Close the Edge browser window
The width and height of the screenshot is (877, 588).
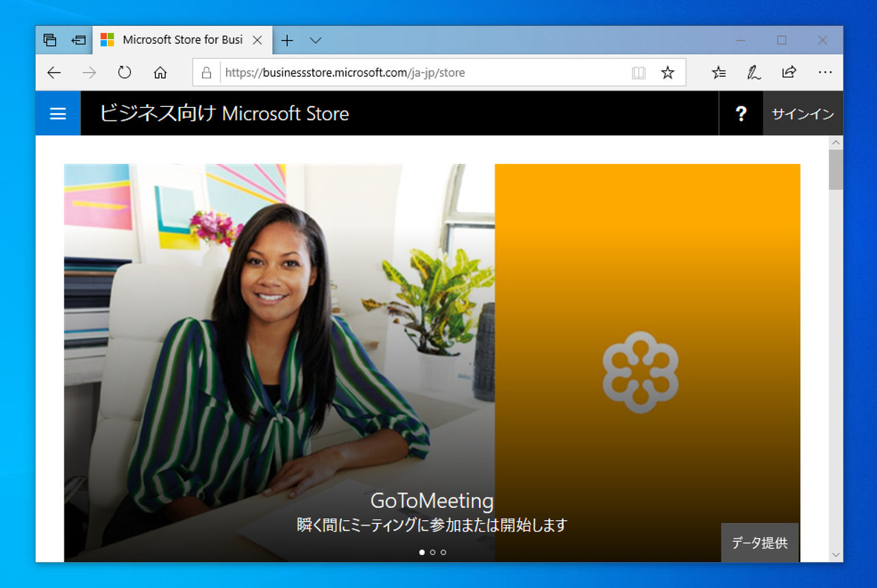[x=823, y=40]
